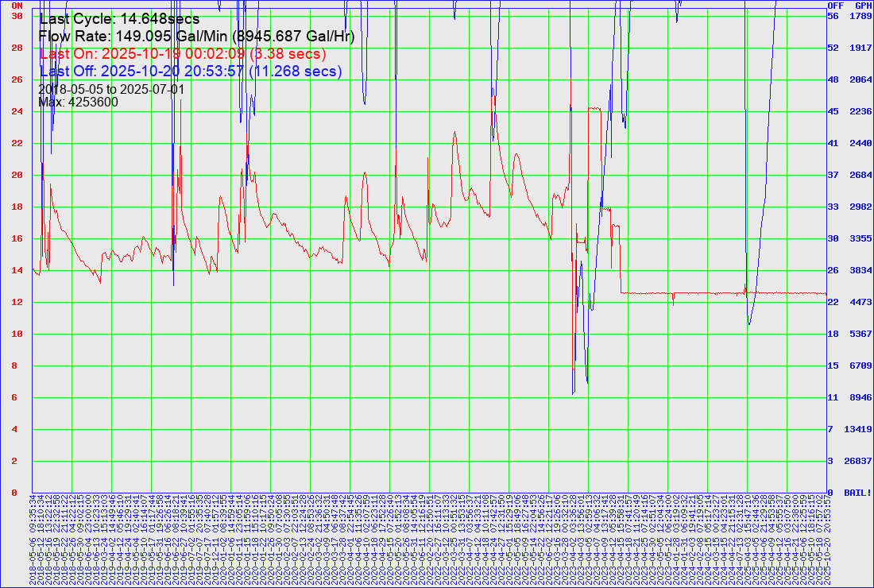Viewport: 874px width, 588px height.
Task: Click the 56 value on OFF axis
Action: [x=833, y=16]
